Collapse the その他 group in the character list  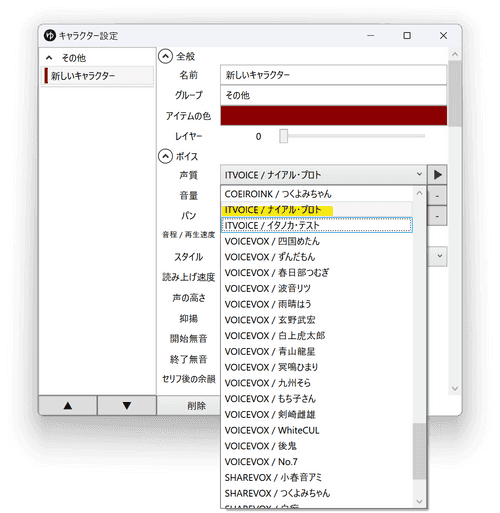tap(49, 58)
